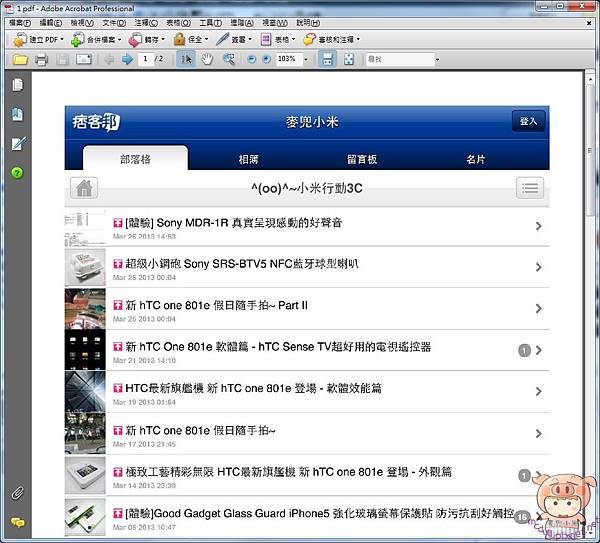Expand the 表格 toolbar dropdown arrow
Image resolution: width=600 pixels, height=543 pixels.
[x=293, y=39]
